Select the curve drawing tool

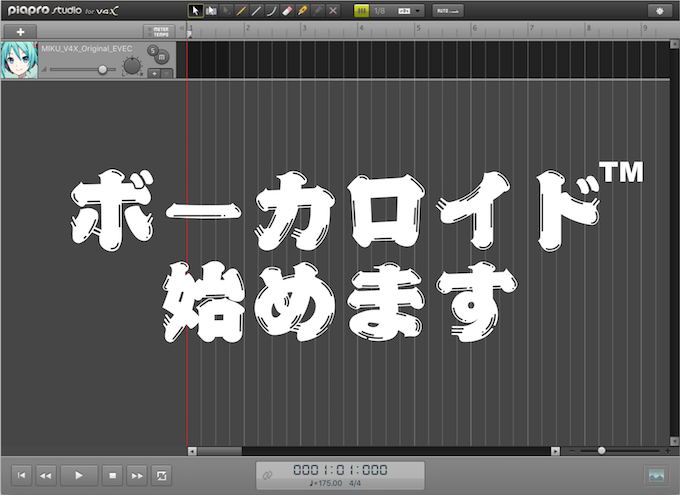click(x=271, y=10)
